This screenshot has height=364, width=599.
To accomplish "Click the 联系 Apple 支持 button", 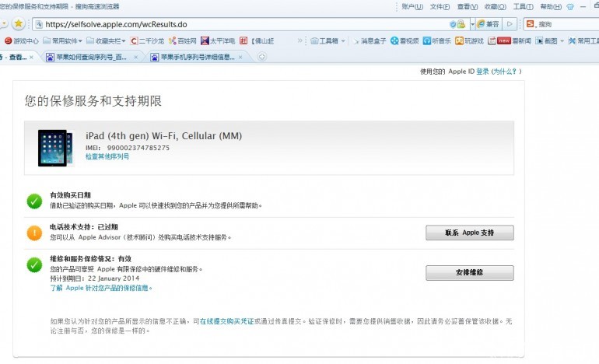I will point(470,233).
